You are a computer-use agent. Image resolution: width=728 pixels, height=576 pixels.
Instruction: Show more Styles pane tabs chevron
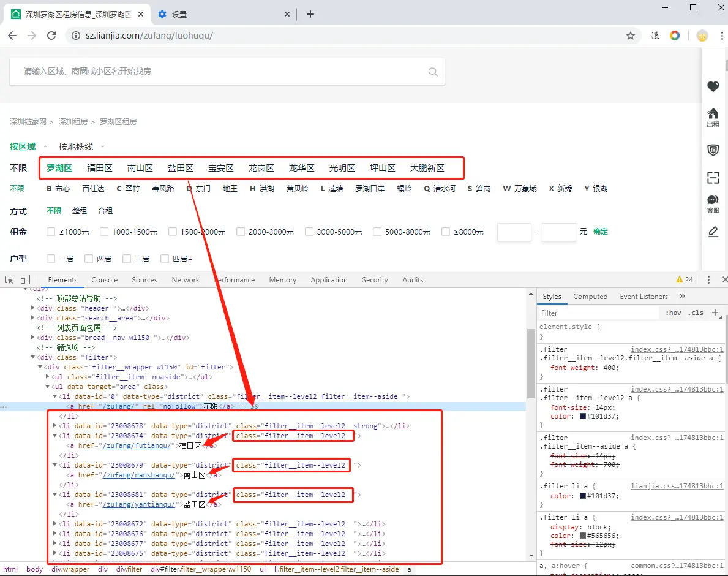tap(682, 297)
